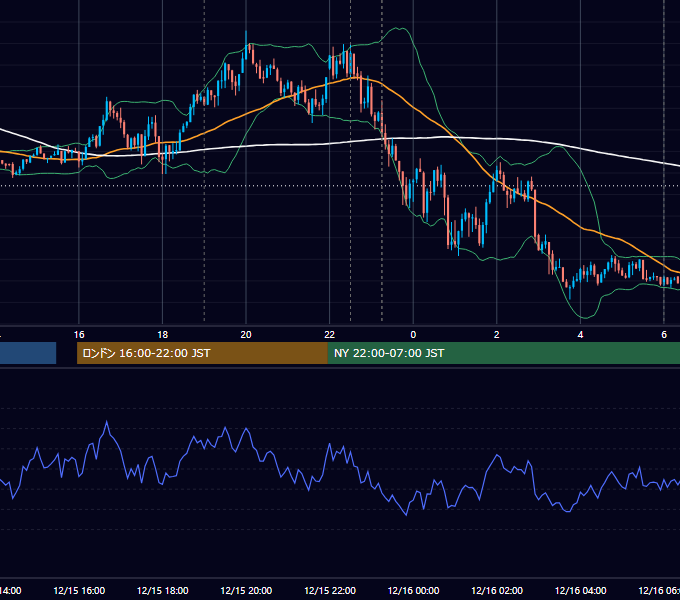Click the "12/16 00:00" date label on lower axis
The height and width of the screenshot is (600, 680).
click(413, 590)
